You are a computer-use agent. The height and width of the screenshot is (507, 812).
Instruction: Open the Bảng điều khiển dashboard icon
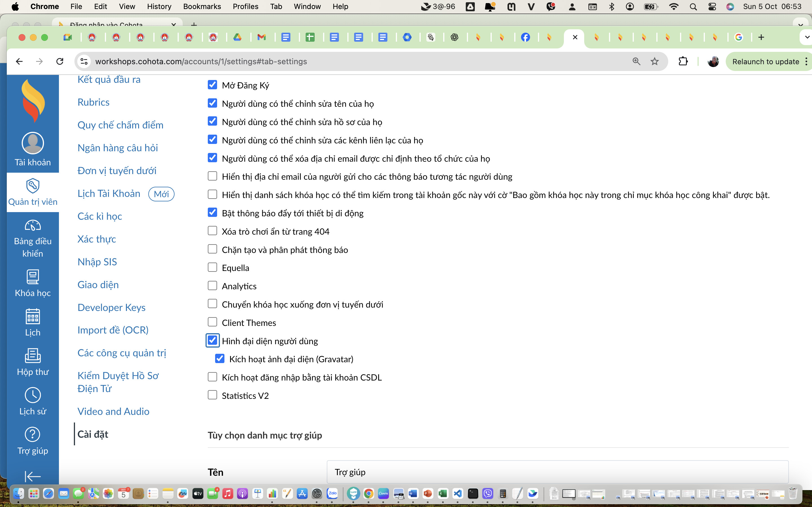click(32, 226)
